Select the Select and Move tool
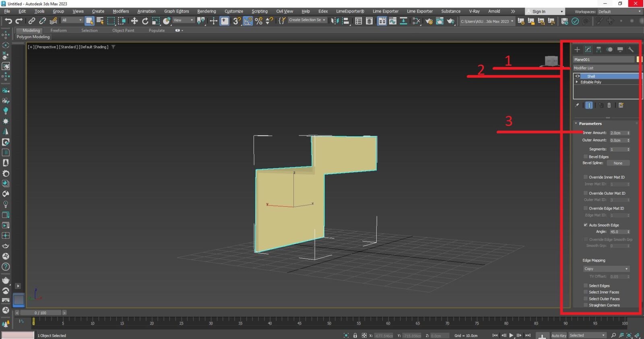This screenshot has height=339, width=644. (x=134, y=21)
